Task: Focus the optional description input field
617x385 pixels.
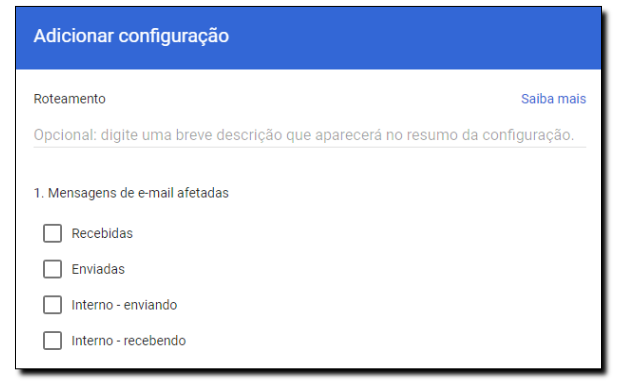Action: coord(310,135)
